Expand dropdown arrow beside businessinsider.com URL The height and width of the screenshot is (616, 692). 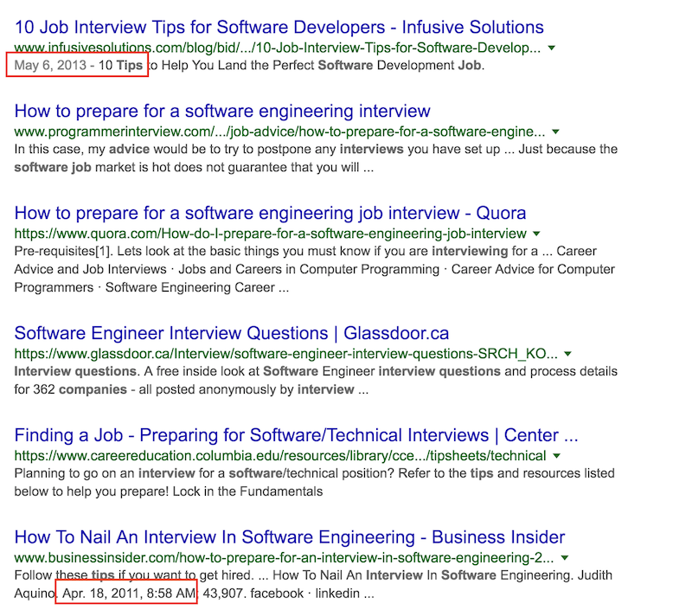tap(565, 558)
